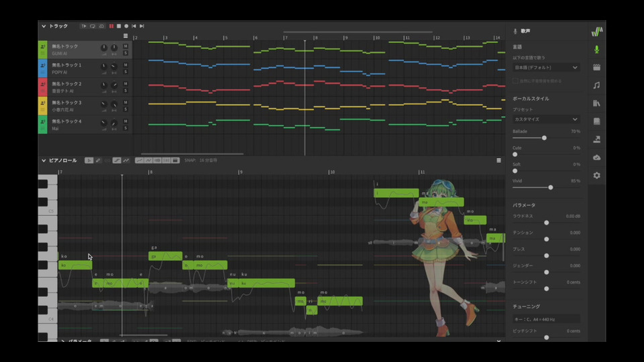Screen dimensions: 644x362
Task: Mute the 小春六花 AI track
Action: (x=125, y=103)
